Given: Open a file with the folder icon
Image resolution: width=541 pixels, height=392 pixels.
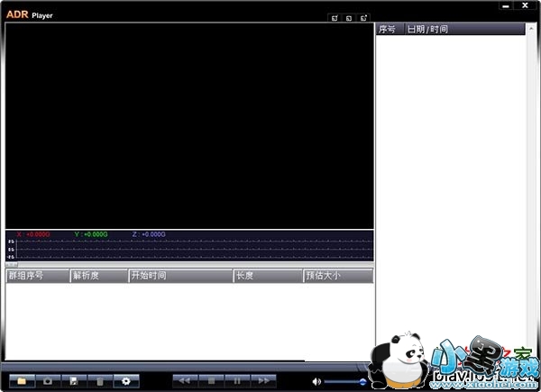Looking at the screenshot, I should pyautogui.click(x=22, y=381).
